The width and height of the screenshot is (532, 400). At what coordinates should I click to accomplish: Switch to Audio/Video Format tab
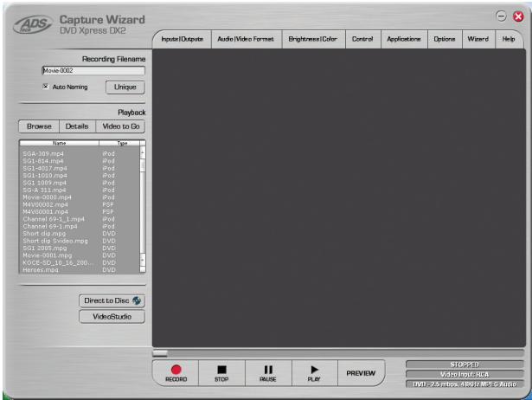click(x=246, y=39)
